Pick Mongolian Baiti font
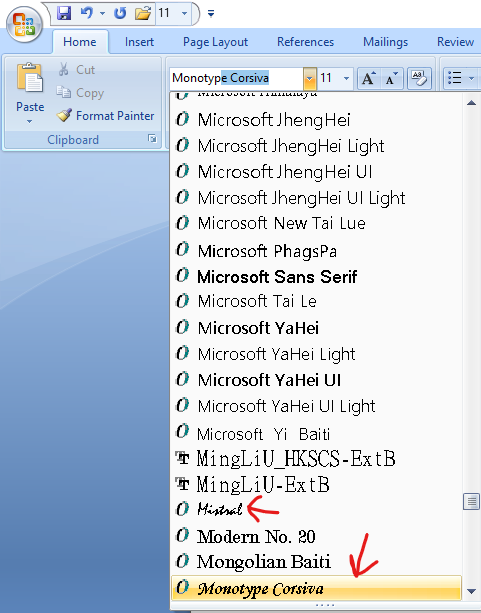The height and width of the screenshot is (613, 481). coord(316,562)
